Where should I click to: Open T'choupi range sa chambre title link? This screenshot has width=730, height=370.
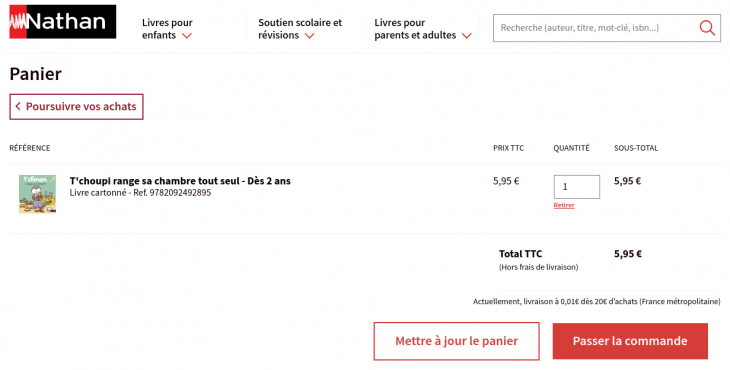point(180,181)
